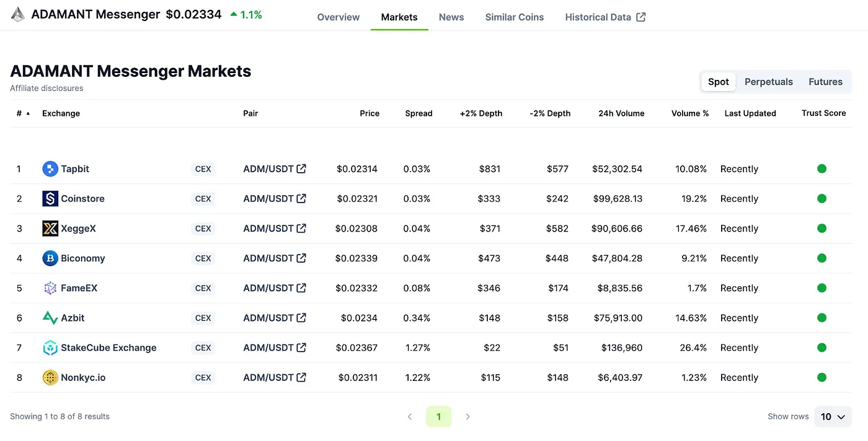Sort by Trust Score column header
The image size is (868, 441).
click(x=824, y=113)
